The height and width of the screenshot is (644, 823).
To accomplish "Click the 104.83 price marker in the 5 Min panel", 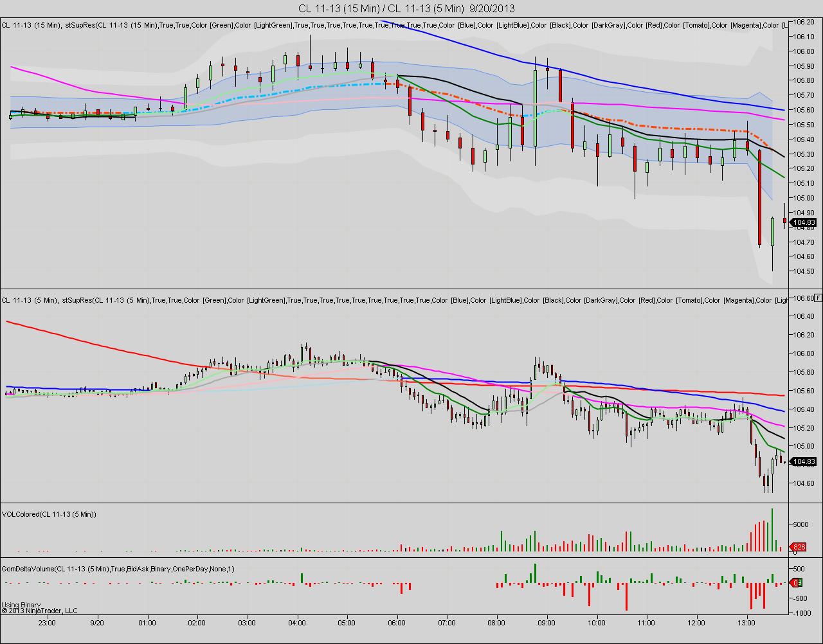I will coord(804,461).
